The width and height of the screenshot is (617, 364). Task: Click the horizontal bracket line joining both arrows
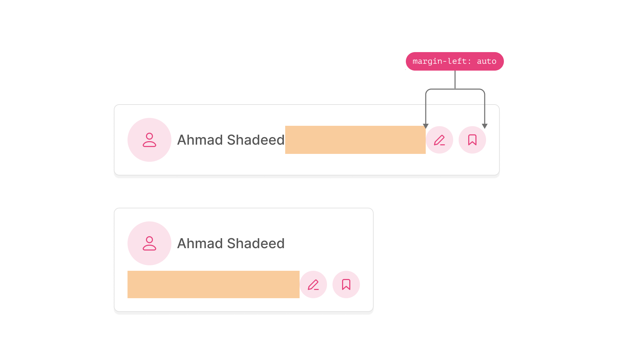pyautogui.click(x=446, y=89)
